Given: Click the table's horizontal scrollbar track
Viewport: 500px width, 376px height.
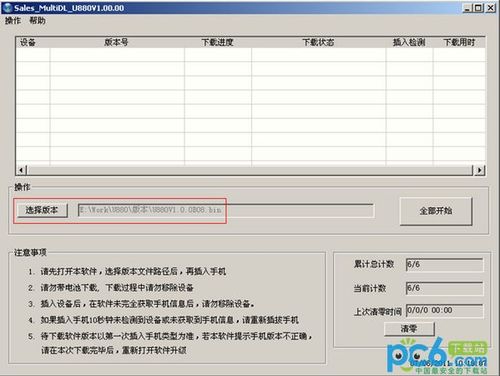Looking at the screenshot, I should point(250,170).
